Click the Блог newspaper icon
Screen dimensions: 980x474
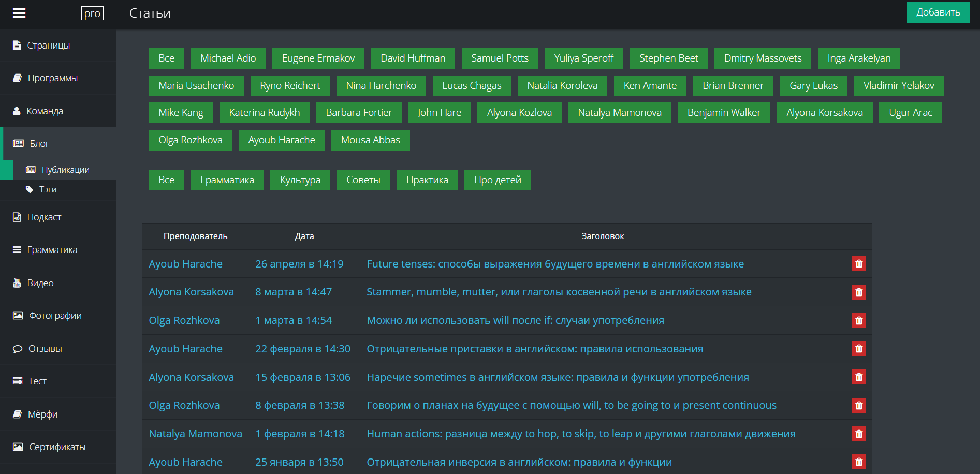[x=18, y=143]
